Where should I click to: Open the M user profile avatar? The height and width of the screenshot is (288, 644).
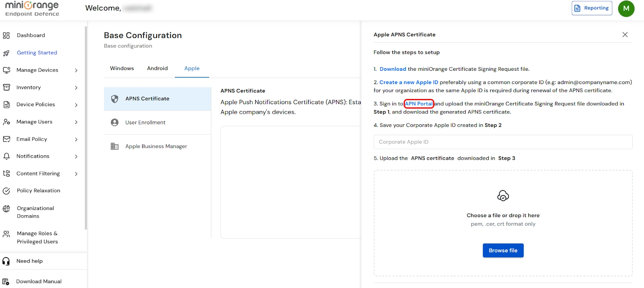[626, 8]
